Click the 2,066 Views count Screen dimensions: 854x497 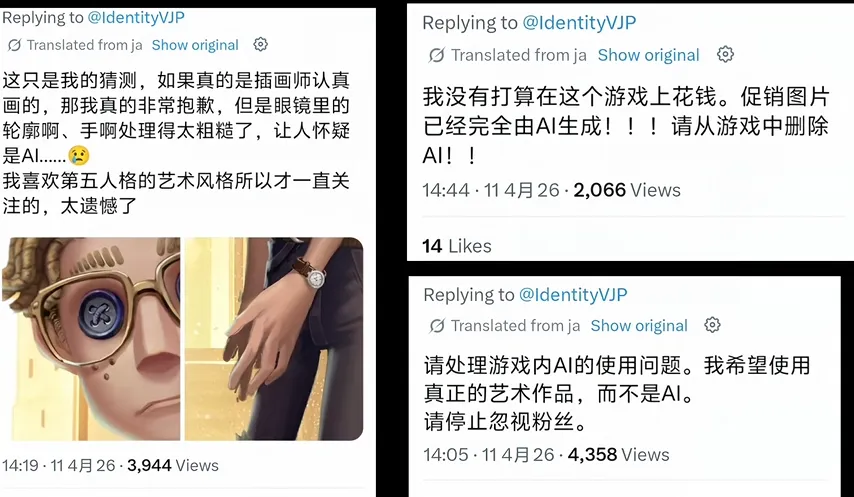tap(627, 190)
